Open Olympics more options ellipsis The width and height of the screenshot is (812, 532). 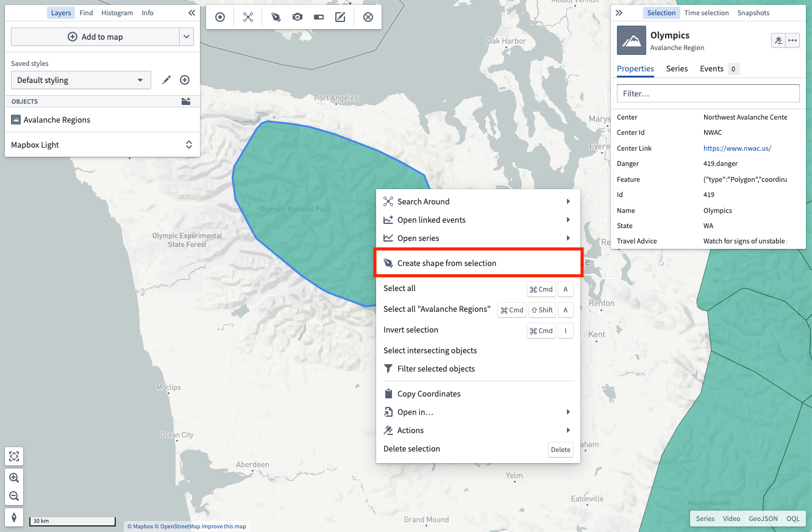(792, 41)
